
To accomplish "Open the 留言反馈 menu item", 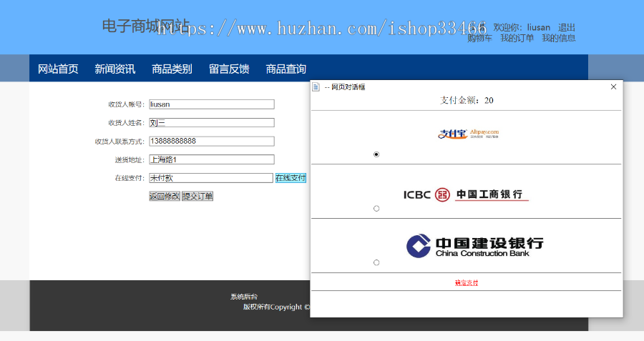I will pyautogui.click(x=229, y=69).
